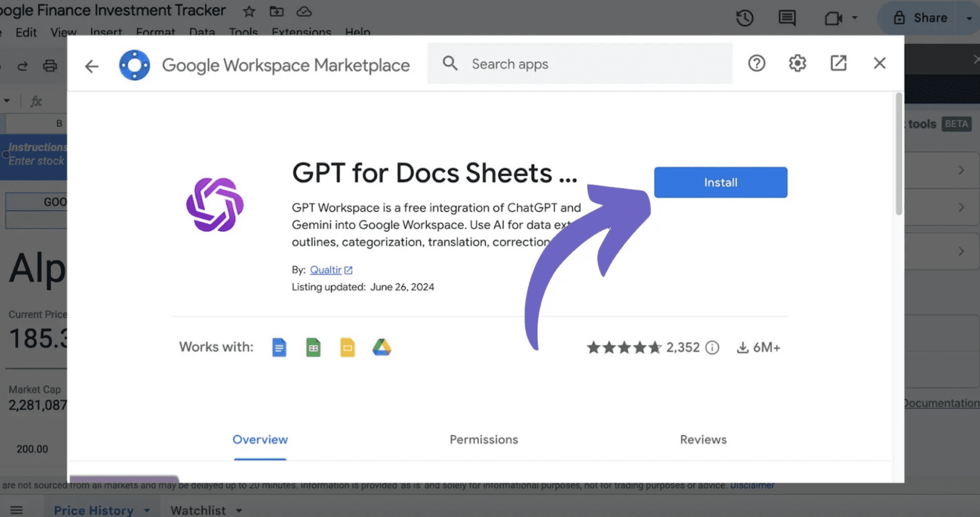Switch to the Reviews tab

[703, 440]
